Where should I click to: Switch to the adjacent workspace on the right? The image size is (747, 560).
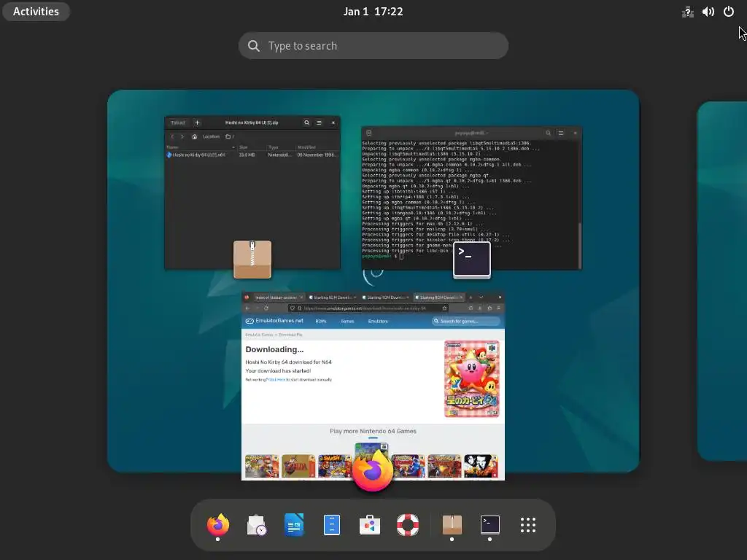tap(722, 281)
